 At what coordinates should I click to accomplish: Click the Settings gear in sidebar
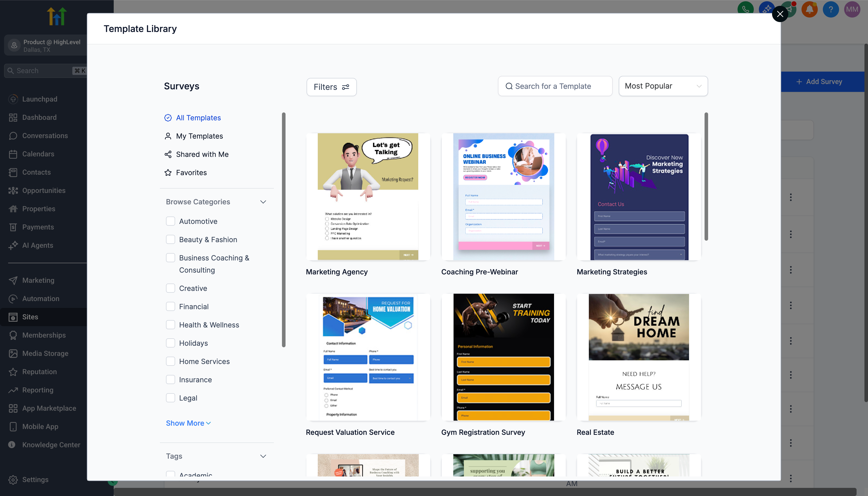pyautogui.click(x=13, y=480)
